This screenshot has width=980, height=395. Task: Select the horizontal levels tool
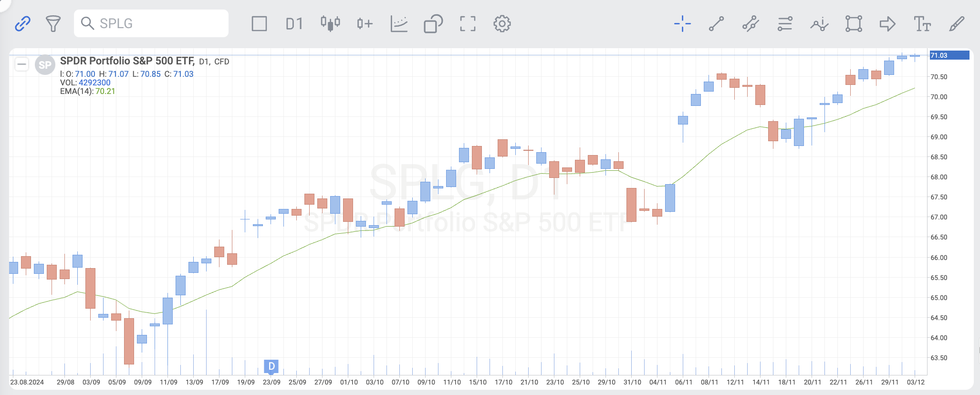pos(785,23)
